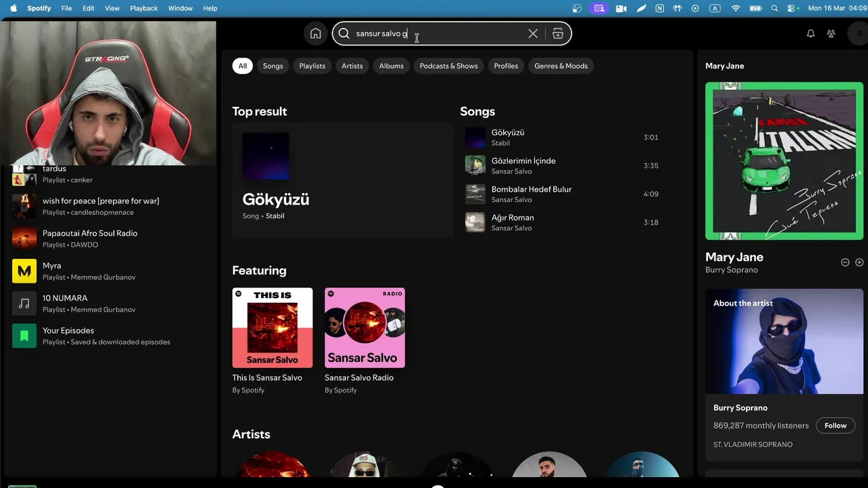Filter by Podcasts & Shows
Screen dimensions: 868x488
pyautogui.click(x=449, y=66)
